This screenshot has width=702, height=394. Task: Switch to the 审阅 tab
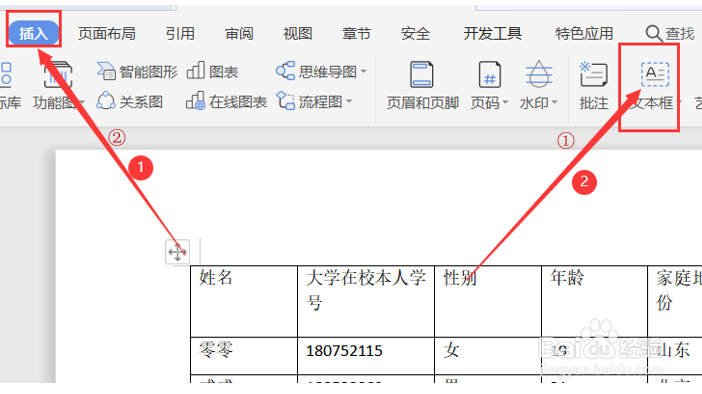click(239, 34)
